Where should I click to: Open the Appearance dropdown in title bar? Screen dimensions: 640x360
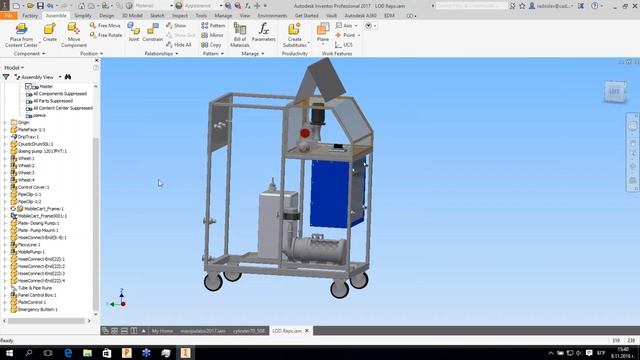pos(221,6)
